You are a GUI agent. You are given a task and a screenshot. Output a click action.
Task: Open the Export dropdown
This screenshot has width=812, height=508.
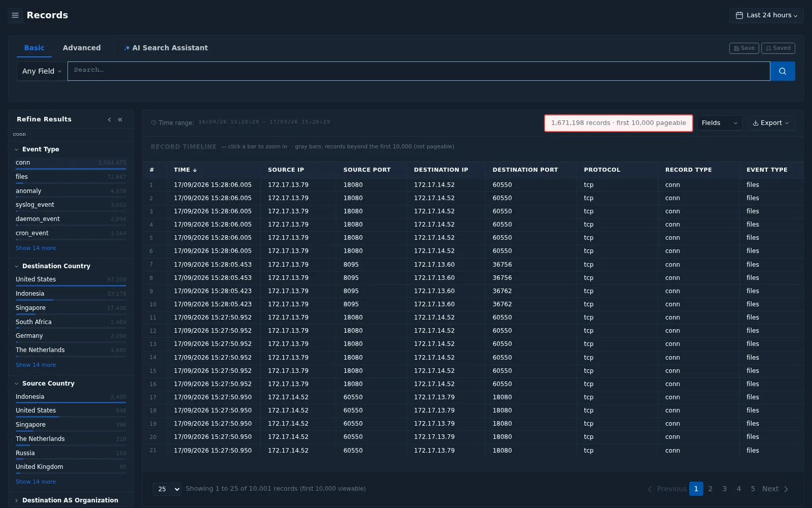[x=771, y=123]
